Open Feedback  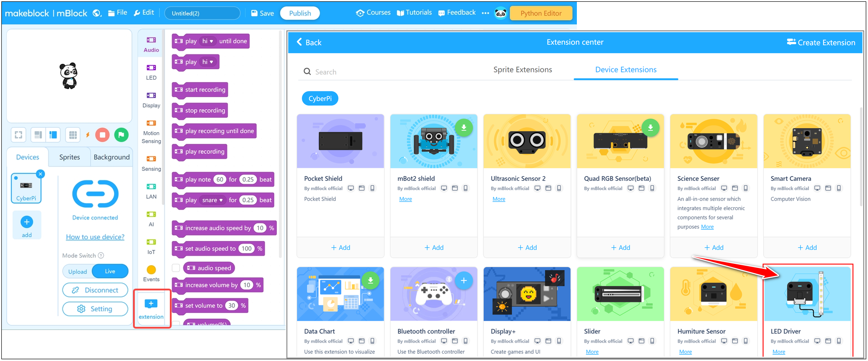(x=457, y=13)
